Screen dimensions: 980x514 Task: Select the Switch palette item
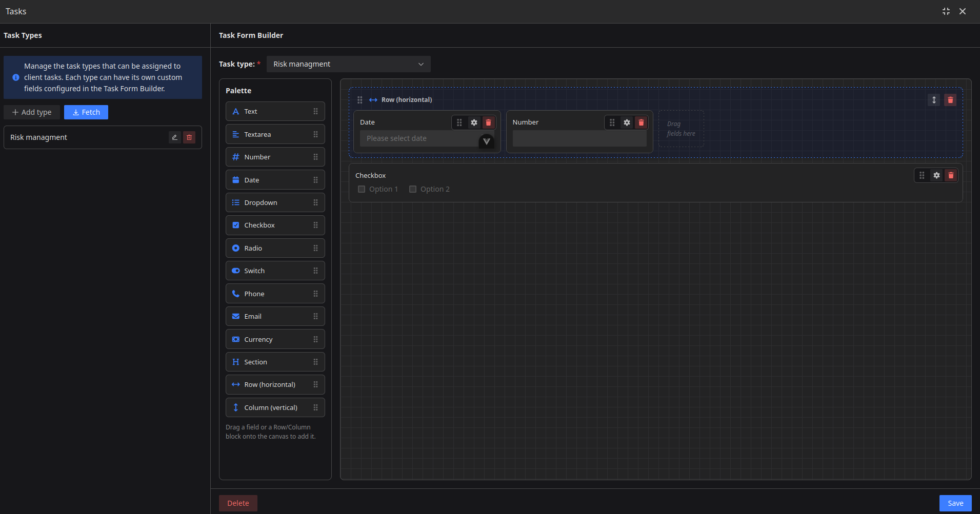tap(275, 271)
